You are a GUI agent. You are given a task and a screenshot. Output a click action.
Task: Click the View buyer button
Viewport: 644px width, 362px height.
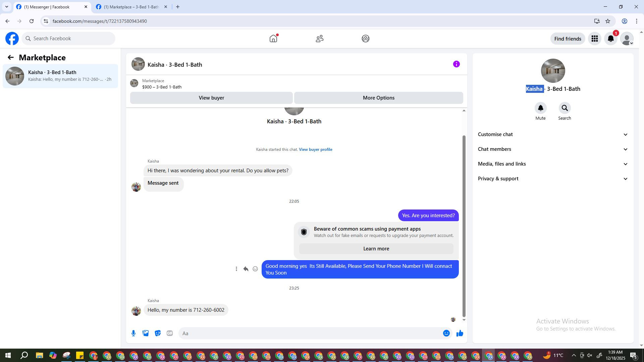211,98
